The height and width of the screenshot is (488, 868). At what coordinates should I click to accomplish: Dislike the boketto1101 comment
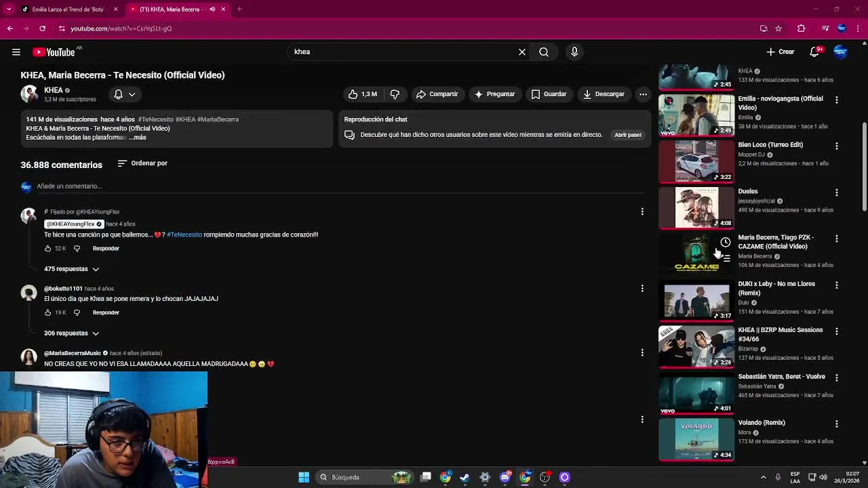pyautogui.click(x=77, y=312)
